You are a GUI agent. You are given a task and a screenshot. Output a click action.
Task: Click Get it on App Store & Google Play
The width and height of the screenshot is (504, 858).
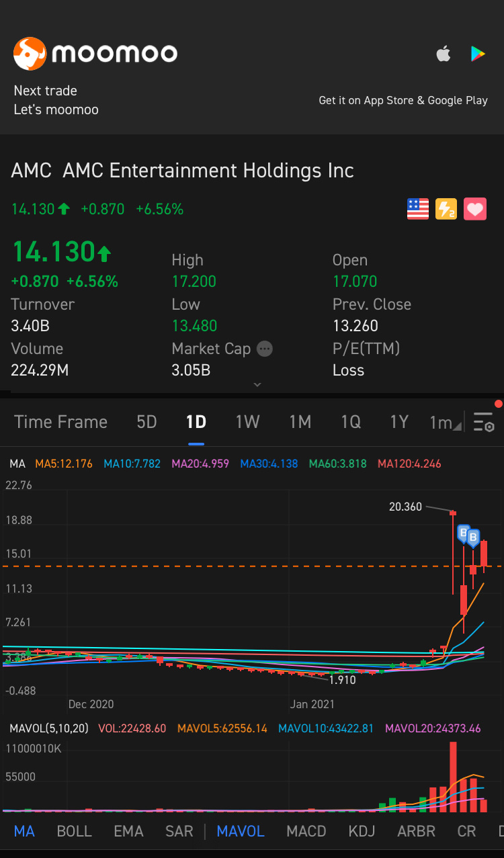[x=403, y=100]
